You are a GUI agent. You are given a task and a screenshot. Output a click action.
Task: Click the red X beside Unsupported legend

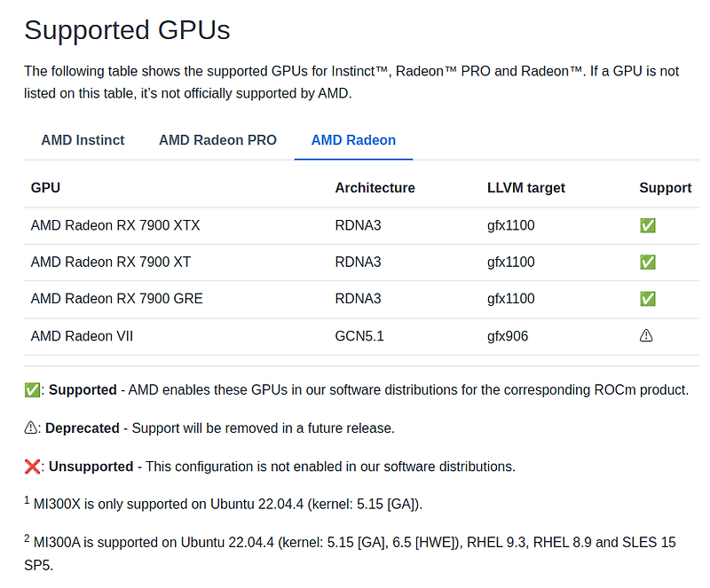32,466
